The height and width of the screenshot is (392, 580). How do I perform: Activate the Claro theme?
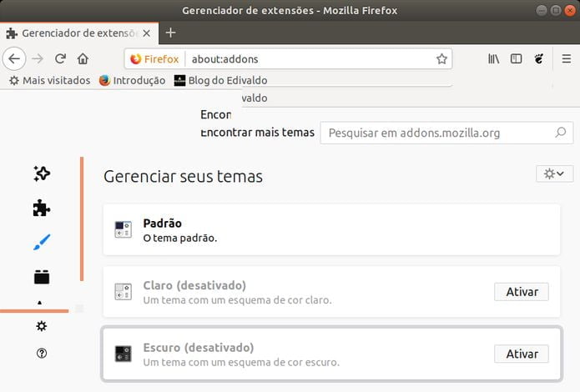[522, 292]
